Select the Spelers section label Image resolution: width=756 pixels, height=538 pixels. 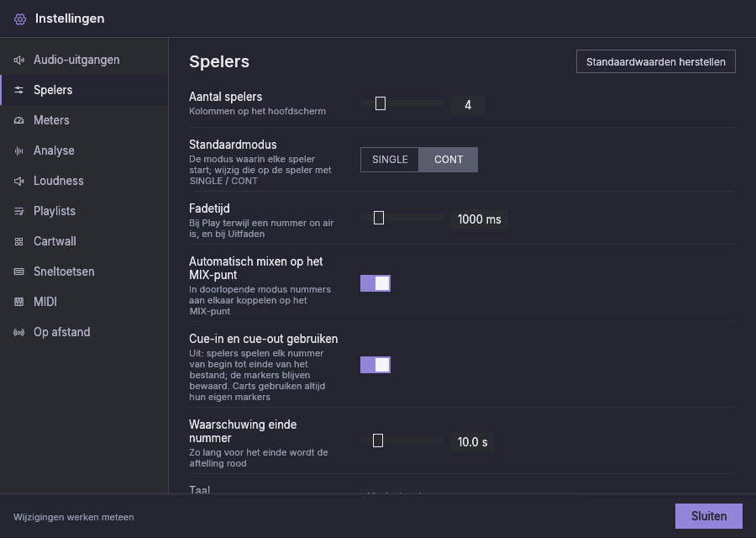coord(53,90)
